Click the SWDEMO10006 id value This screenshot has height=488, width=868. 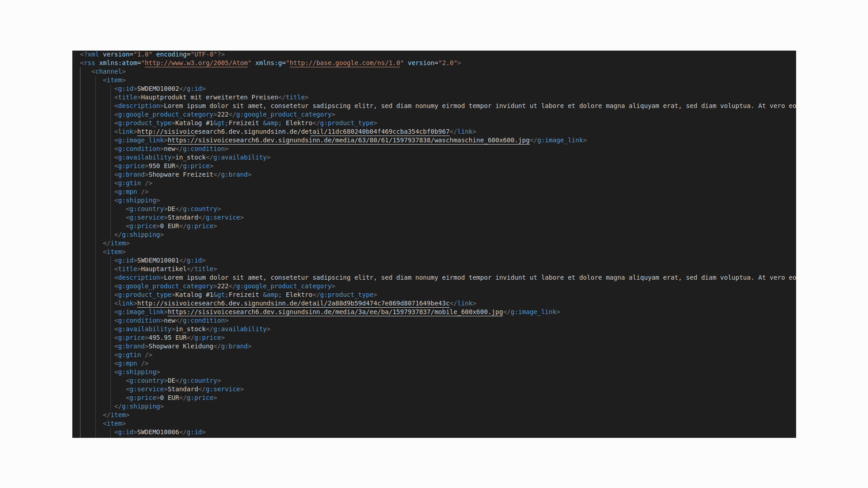tap(158, 432)
